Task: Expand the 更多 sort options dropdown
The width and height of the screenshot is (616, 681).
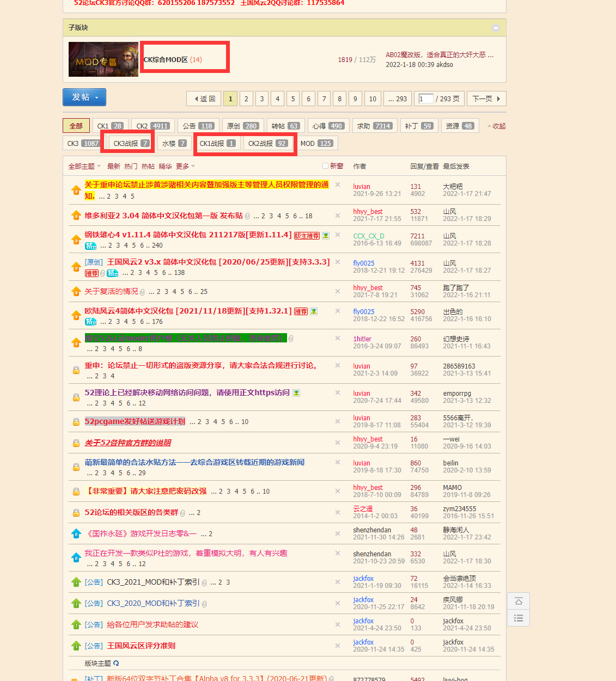Action: coord(185,167)
